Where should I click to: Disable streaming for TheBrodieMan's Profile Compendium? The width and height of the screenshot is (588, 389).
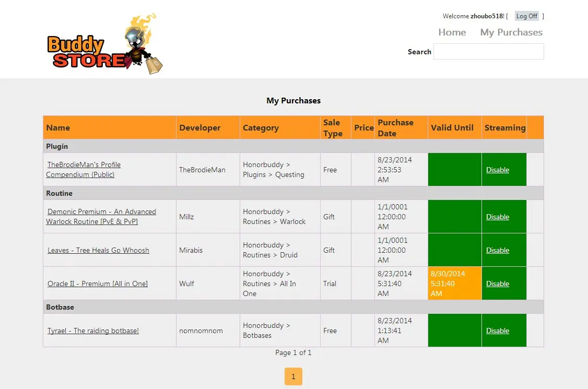pos(497,170)
